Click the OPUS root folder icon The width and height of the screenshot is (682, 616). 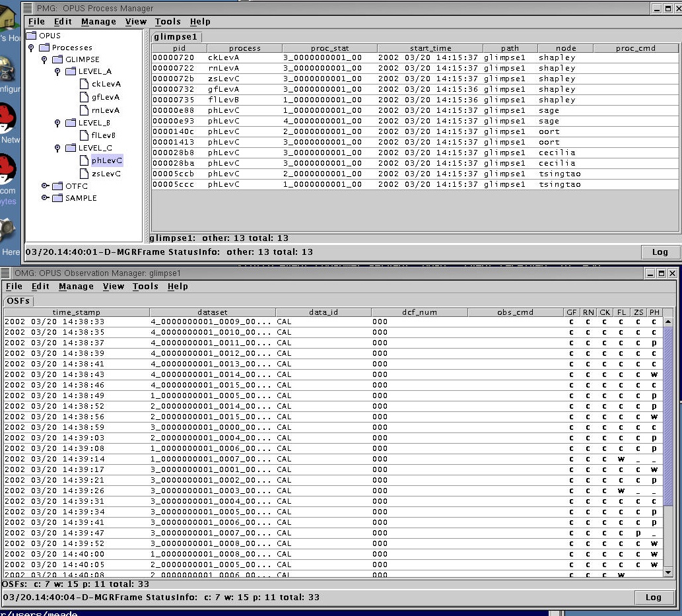(31, 35)
